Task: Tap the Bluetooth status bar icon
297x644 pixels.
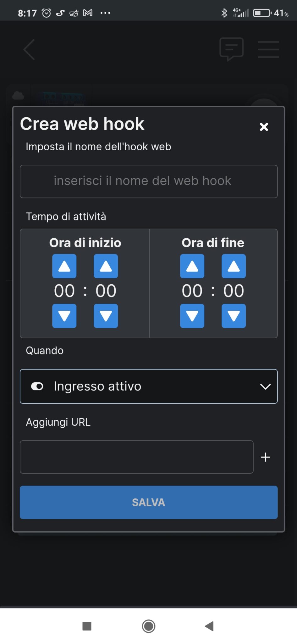Action: [x=224, y=13]
